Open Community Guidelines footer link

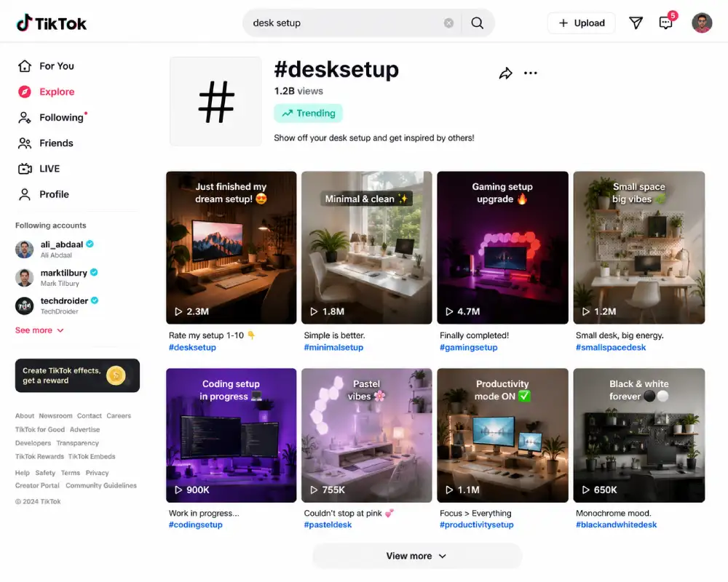100,485
